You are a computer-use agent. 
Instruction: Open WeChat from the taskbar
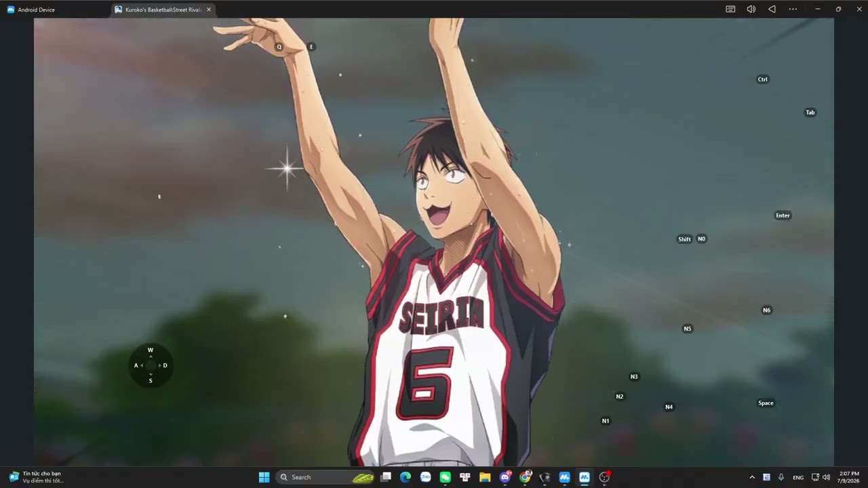[x=445, y=477]
